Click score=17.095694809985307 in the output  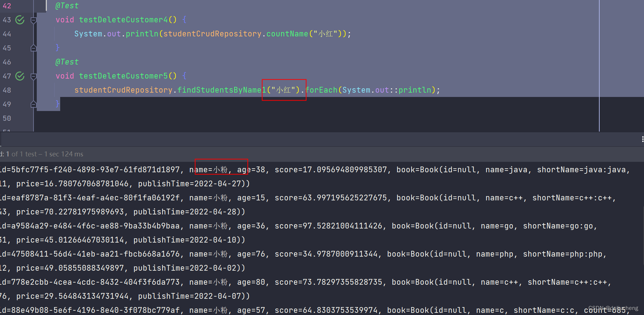[x=331, y=170]
